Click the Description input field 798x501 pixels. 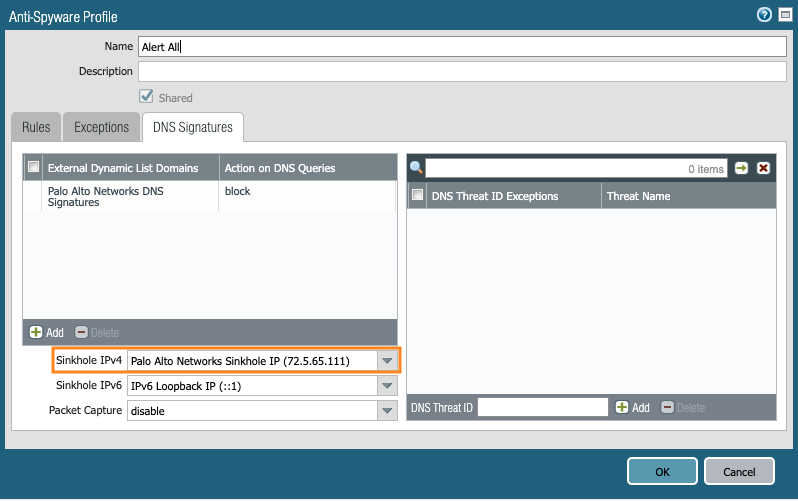[462, 71]
